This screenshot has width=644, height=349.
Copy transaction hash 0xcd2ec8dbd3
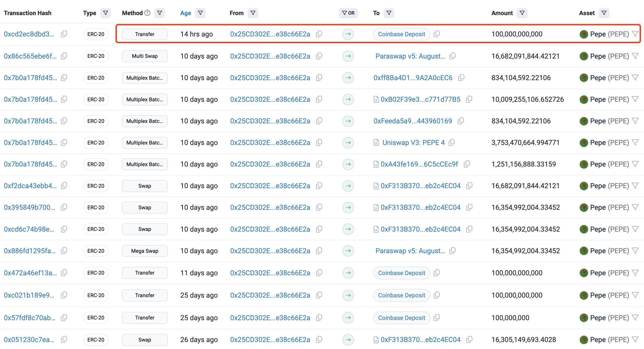click(x=64, y=34)
